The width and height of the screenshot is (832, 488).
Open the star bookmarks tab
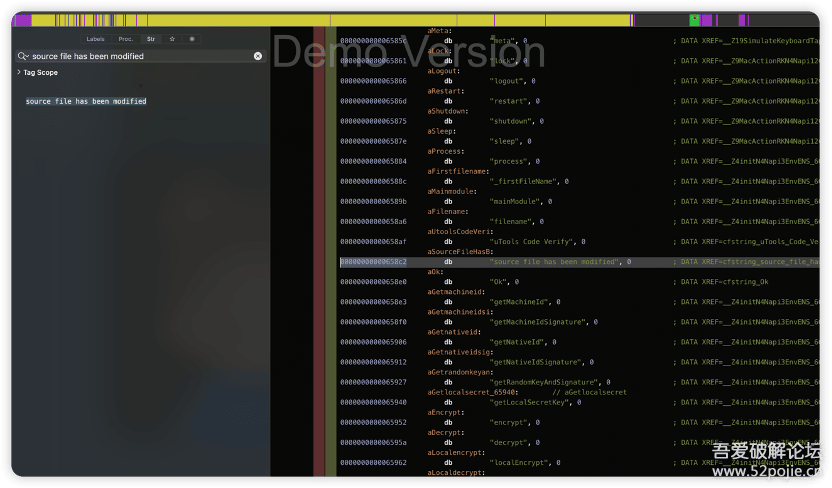pyautogui.click(x=172, y=39)
